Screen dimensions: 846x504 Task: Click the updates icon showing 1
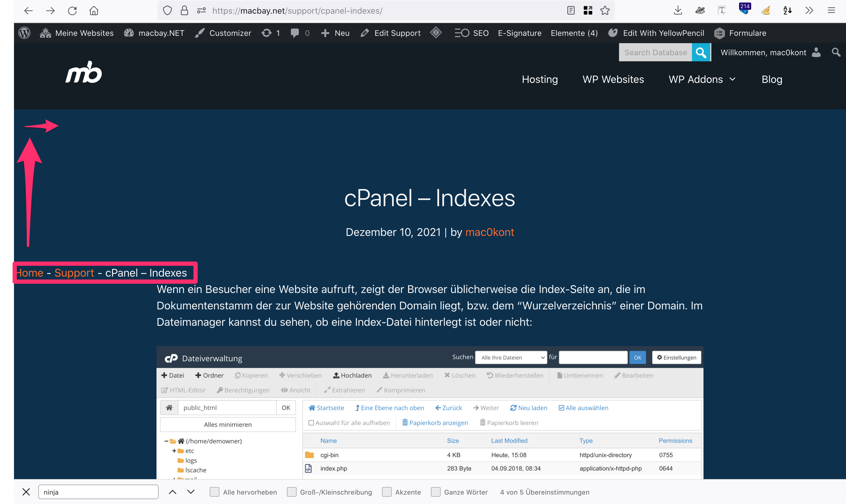pyautogui.click(x=271, y=33)
